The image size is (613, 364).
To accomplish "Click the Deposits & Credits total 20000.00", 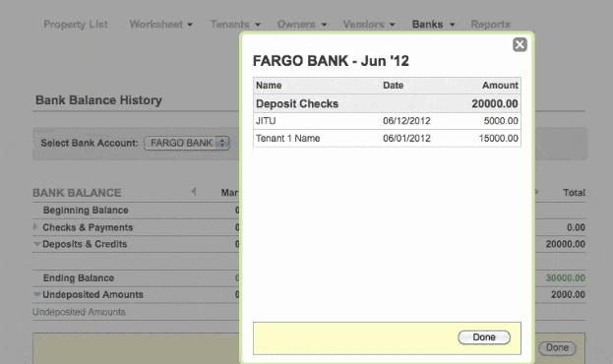I will (566, 244).
